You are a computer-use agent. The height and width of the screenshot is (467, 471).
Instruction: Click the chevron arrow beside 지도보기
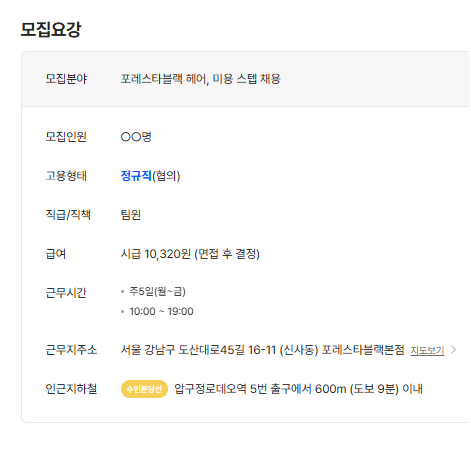[x=453, y=350]
